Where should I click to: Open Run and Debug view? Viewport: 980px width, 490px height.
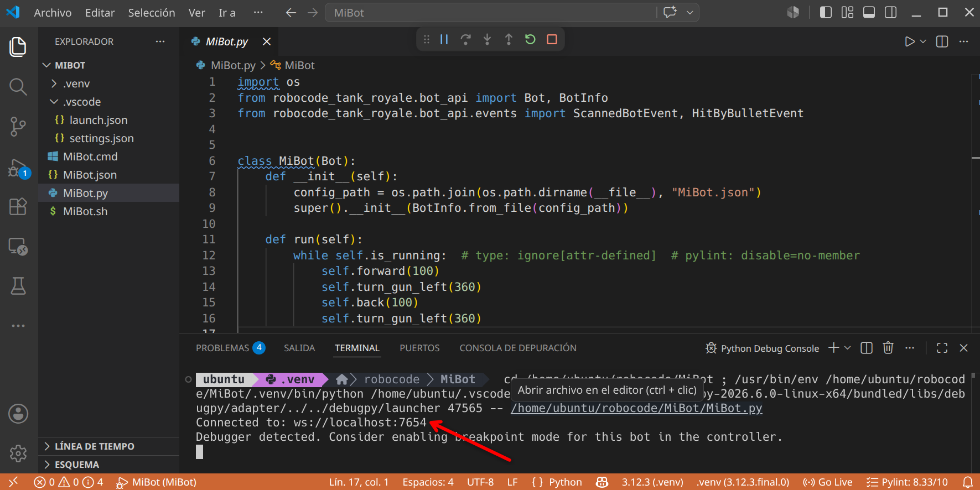18,168
